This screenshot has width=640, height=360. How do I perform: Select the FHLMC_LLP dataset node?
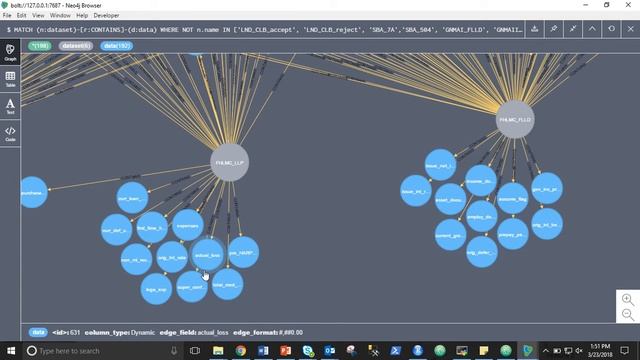(229, 162)
